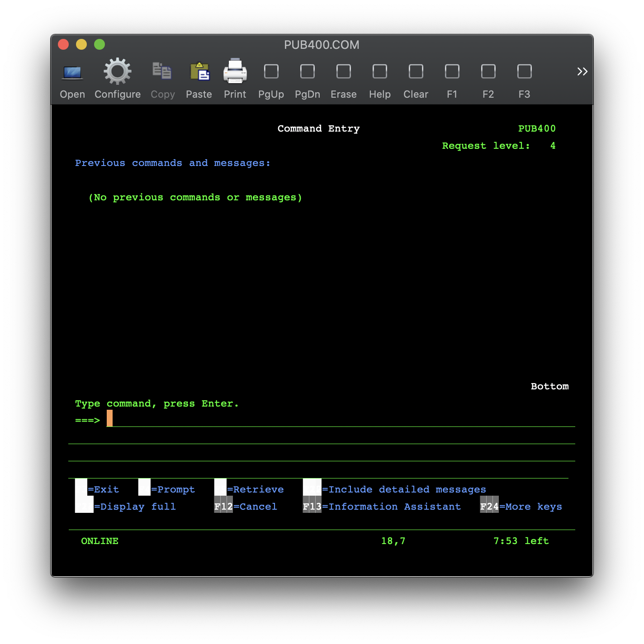The height and width of the screenshot is (644, 644).
Task: Click the Bottom indicator text
Action: [x=550, y=386]
